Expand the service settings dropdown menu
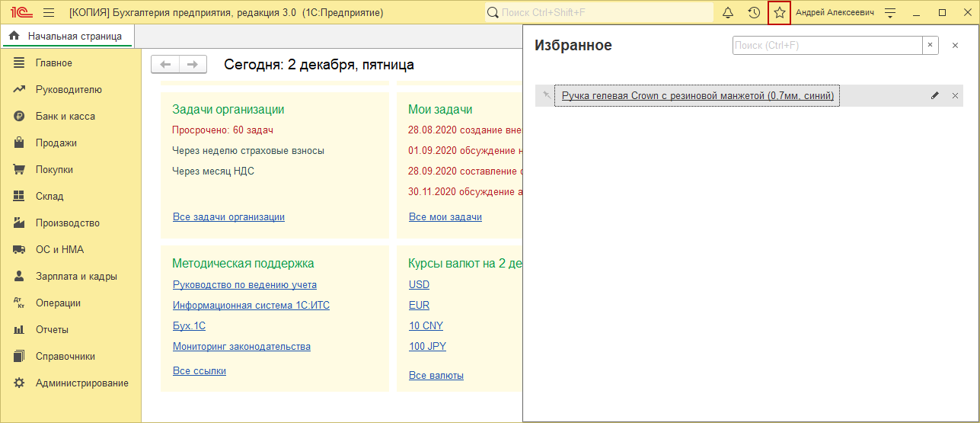 click(890, 13)
